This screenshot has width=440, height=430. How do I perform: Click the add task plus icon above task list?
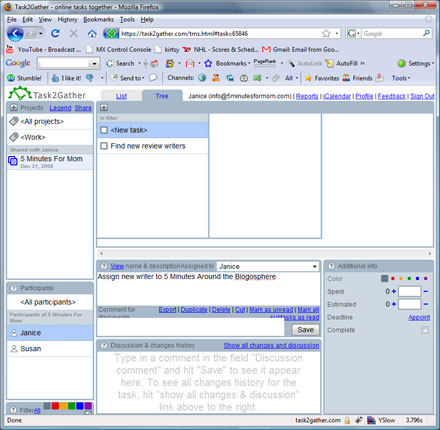[104, 107]
